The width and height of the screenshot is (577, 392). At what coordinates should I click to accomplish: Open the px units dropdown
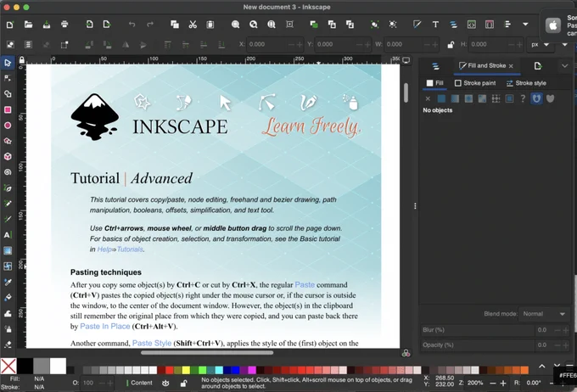(540, 44)
